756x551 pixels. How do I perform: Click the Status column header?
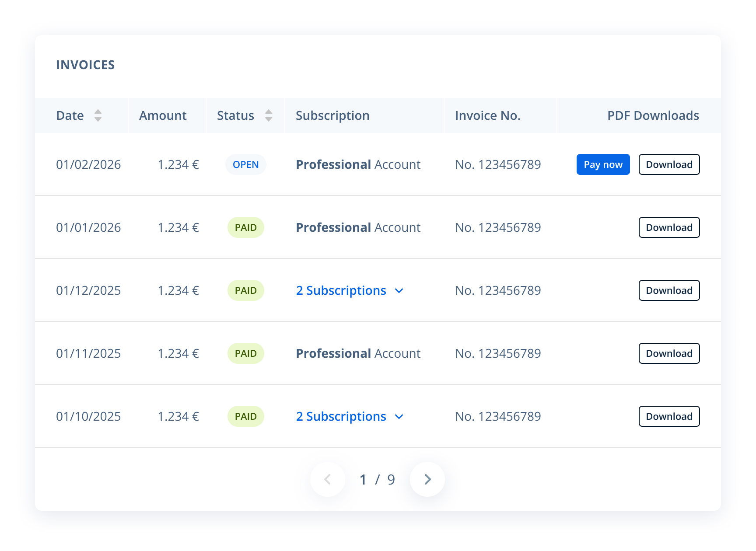[235, 115]
